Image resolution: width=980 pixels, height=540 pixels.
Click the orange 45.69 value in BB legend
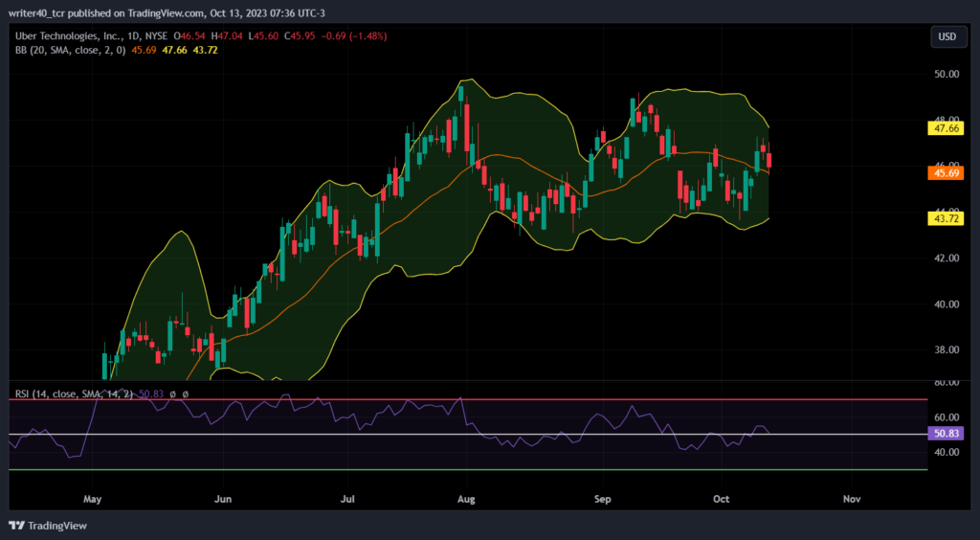[x=145, y=50]
